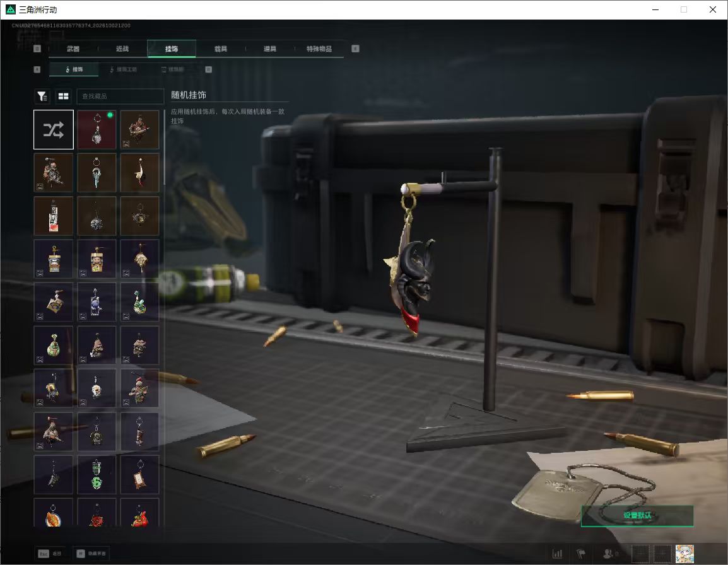
Task: Click the player avatar portrait
Action: click(x=684, y=554)
